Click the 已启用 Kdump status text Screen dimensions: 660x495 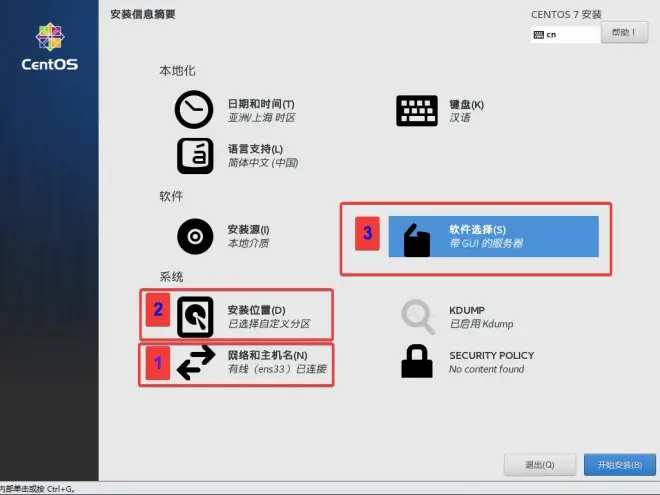(482, 324)
